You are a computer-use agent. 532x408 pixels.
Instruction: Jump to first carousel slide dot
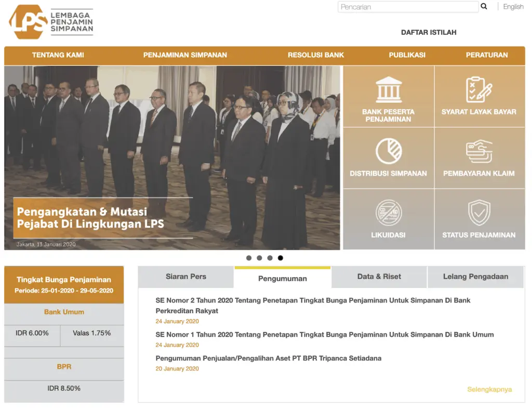click(x=249, y=258)
